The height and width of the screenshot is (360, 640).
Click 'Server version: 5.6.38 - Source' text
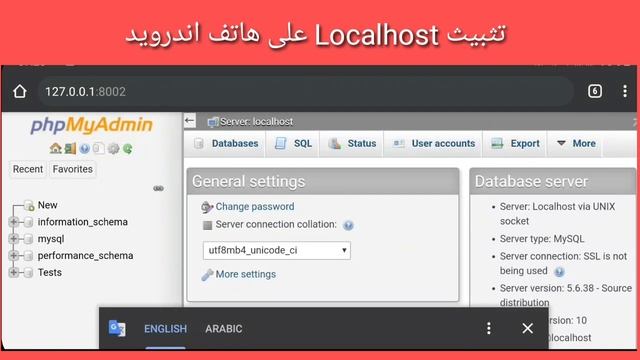566,288
